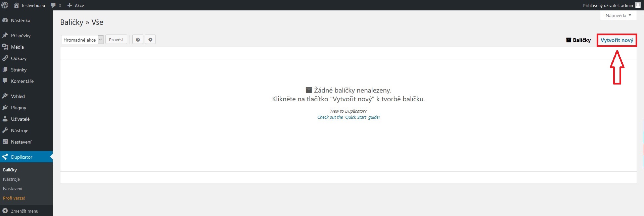The width and height of the screenshot is (644, 216).
Task: Click the Vytvořit nový link
Action: tap(616, 40)
